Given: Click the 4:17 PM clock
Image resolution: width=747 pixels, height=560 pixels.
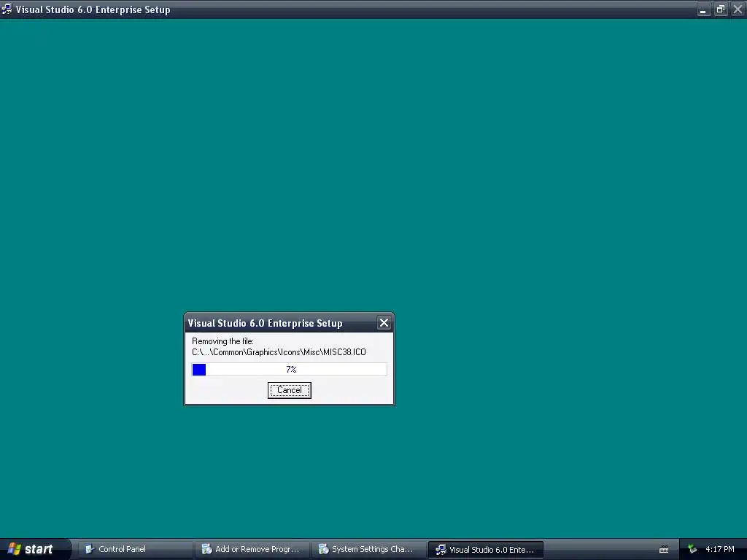Looking at the screenshot, I should (720, 549).
